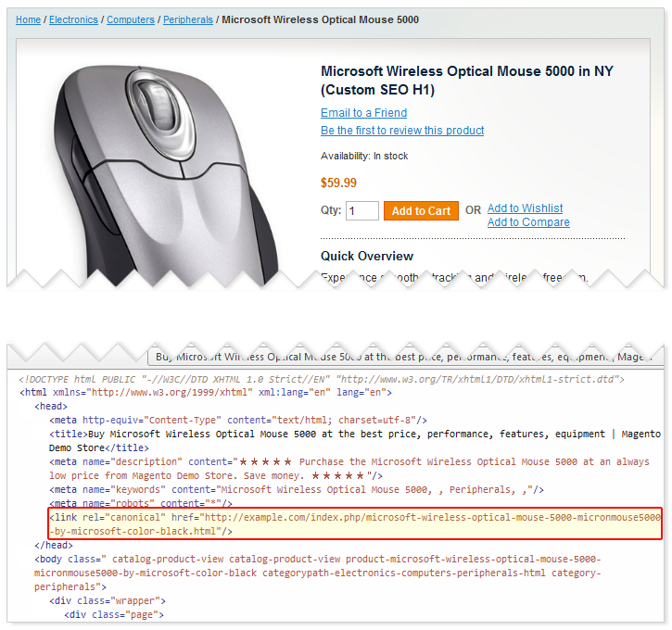Image resolution: width=672 pixels, height=630 pixels.
Task: Focus the Qty input field
Action: tap(362, 211)
